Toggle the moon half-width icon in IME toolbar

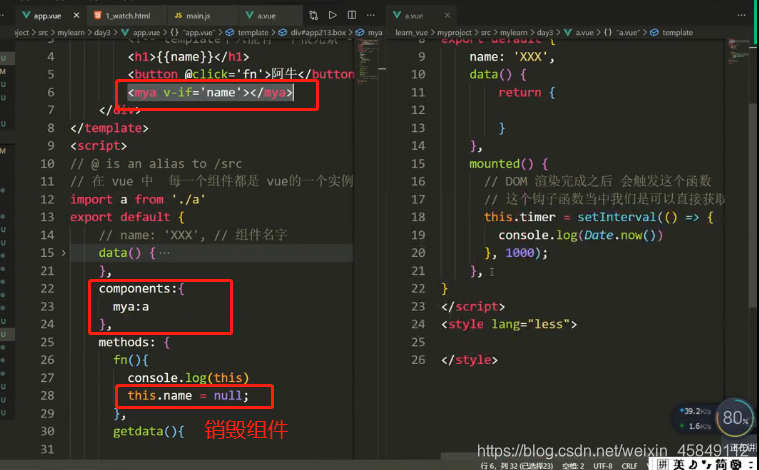(693, 464)
